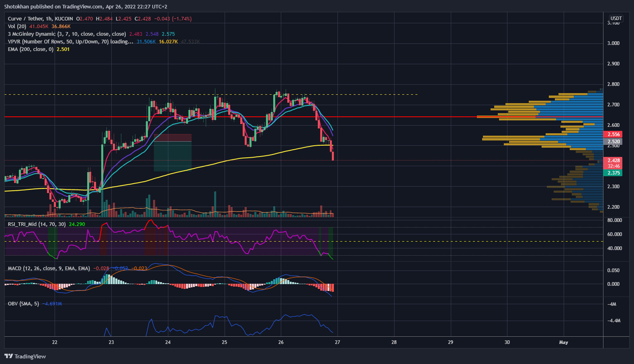This screenshot has width=634, height=364.
Task: Select the EMA (200, close, 0) legend
Action: coord(31,49)
